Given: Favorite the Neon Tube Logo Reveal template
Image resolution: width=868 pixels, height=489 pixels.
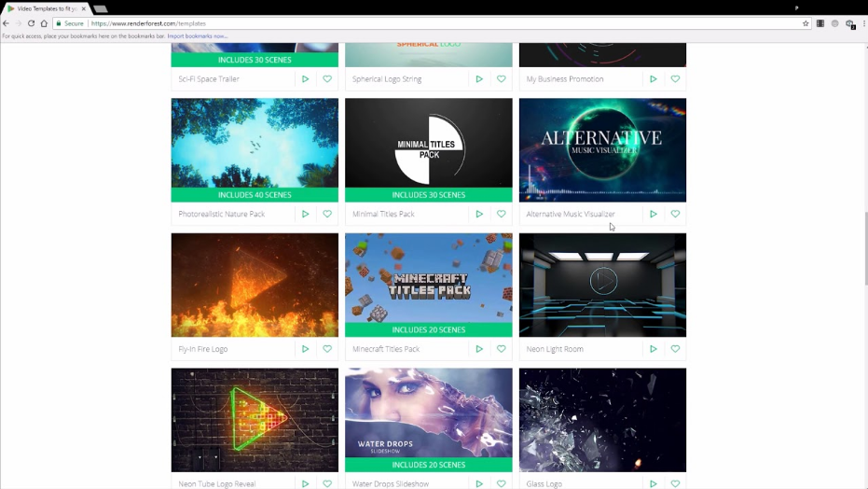Looking at the screenshot, I should (x=327, y=483).
